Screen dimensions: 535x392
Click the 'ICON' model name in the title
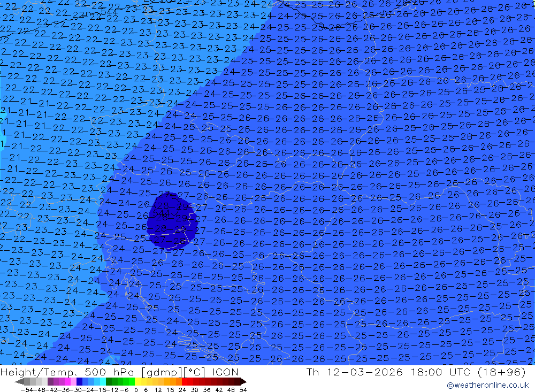225,372
